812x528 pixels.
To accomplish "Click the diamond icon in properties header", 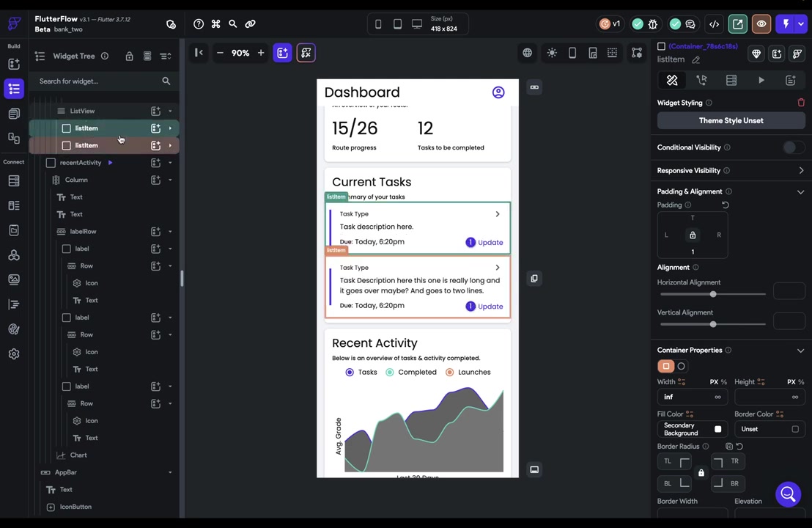I will coord(756,54).
